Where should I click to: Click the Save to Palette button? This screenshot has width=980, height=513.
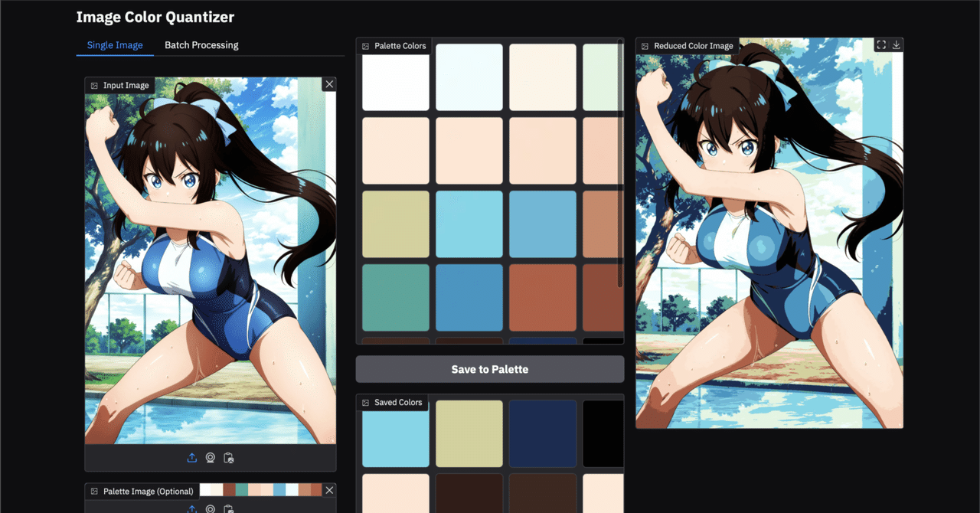tap(489, 369)
